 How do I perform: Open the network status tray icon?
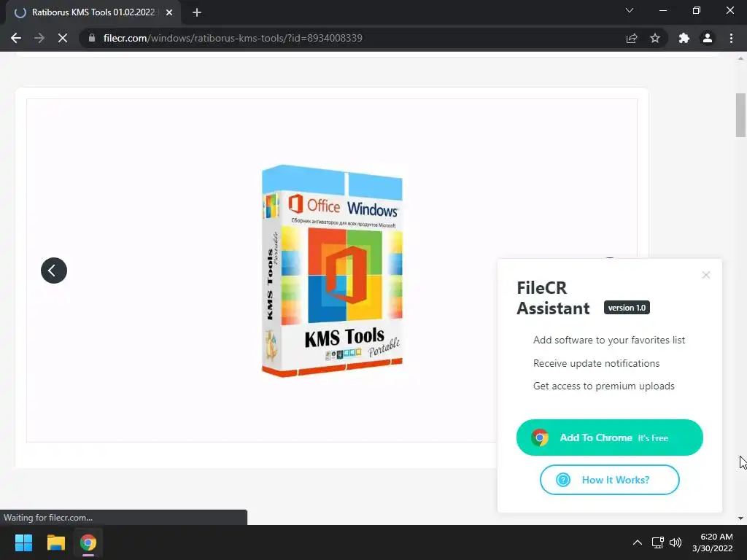[658, 542]
